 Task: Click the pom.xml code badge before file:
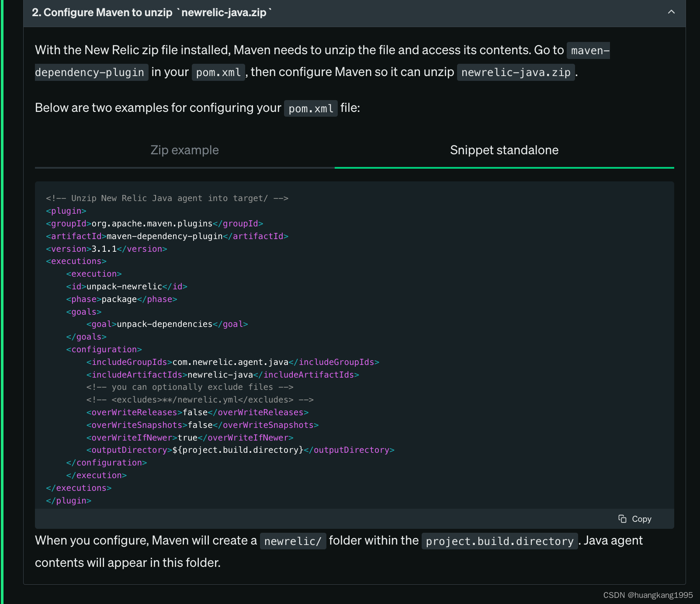[311, 108]
